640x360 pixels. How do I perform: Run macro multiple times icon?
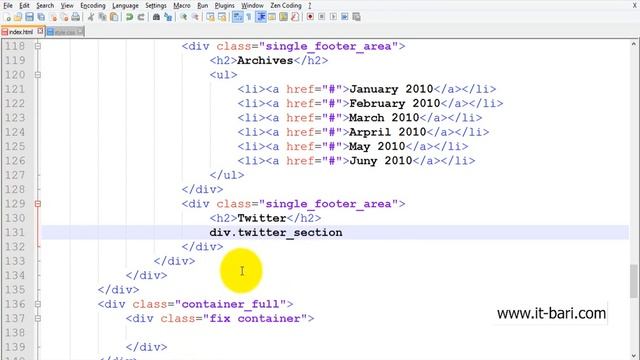point(344,17)
